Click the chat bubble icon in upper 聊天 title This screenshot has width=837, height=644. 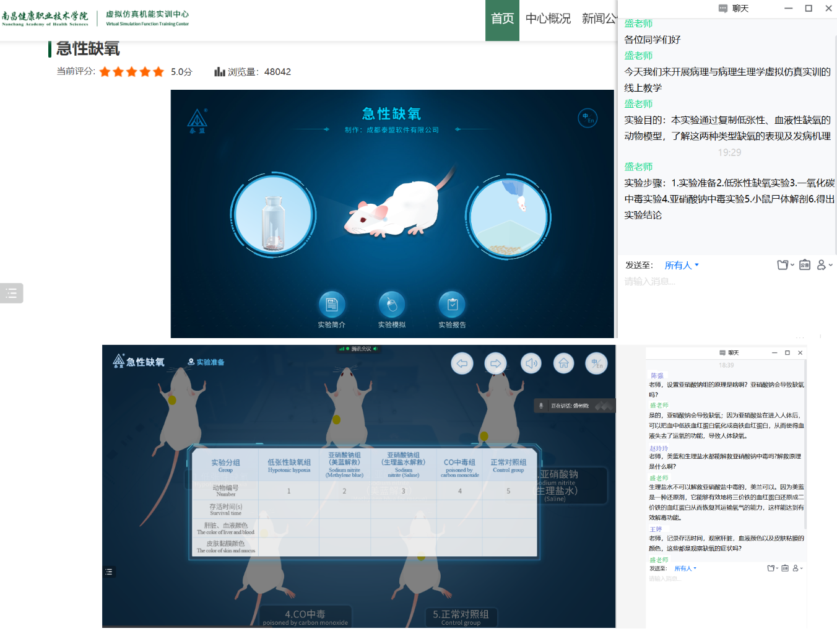[722, 9]
